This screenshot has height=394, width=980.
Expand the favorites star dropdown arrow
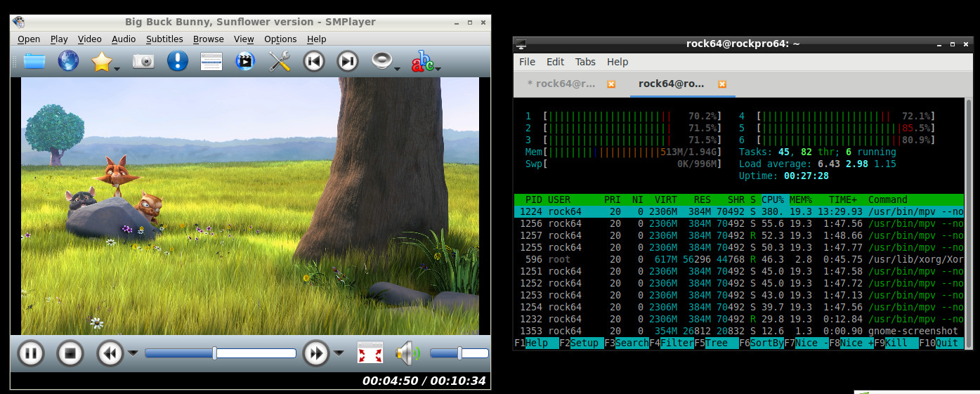[117, 69]
